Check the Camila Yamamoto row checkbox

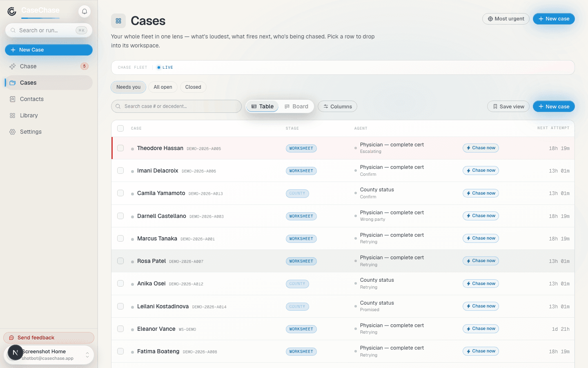click(120, 193)
